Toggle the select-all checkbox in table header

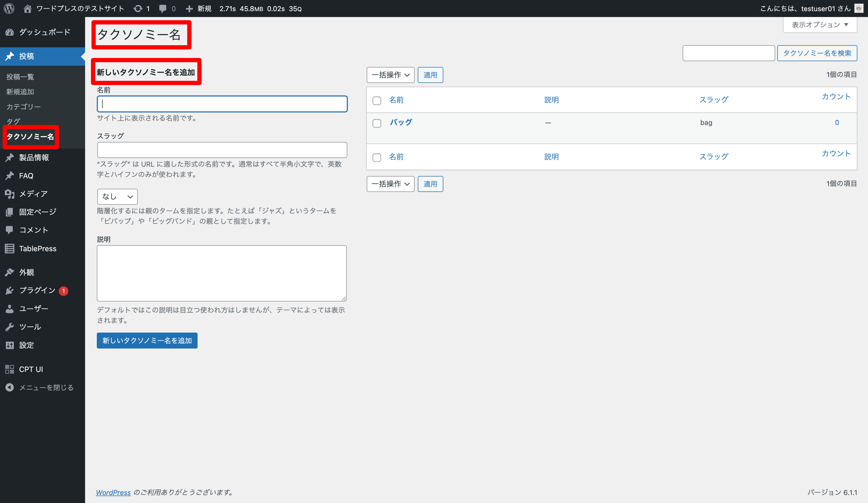pos(377,100)
